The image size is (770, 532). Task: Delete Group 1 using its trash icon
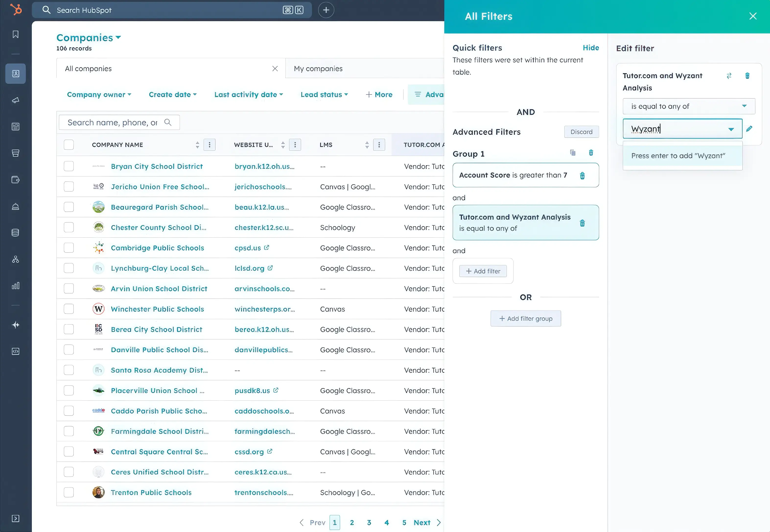pos(591,153)
